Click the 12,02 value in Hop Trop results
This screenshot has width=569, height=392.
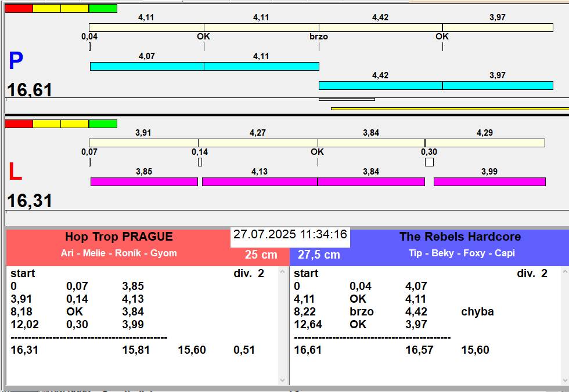[x=24, y=324]
